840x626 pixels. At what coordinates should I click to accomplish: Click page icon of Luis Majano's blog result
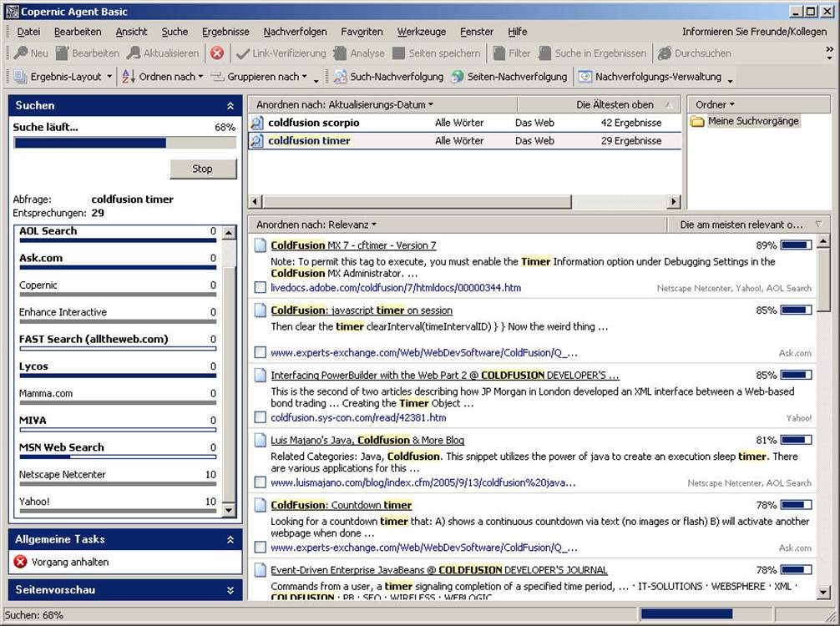(260, 440)
